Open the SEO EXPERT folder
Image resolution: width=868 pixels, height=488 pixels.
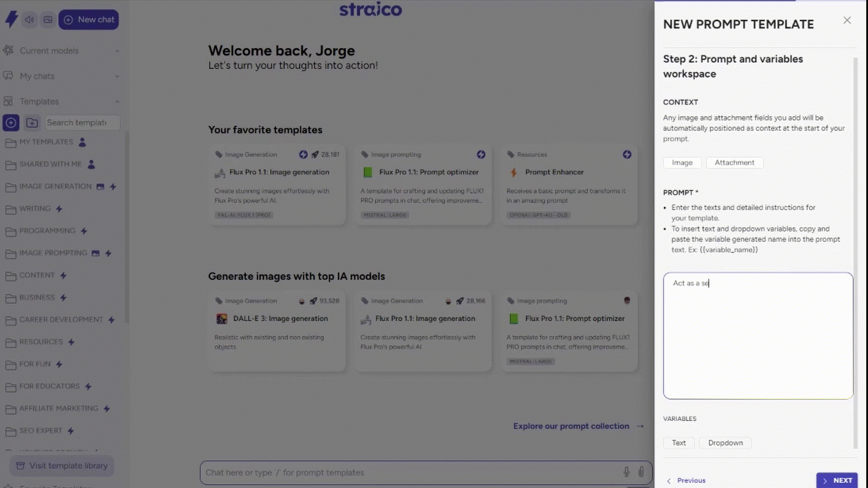click(40, 431)
